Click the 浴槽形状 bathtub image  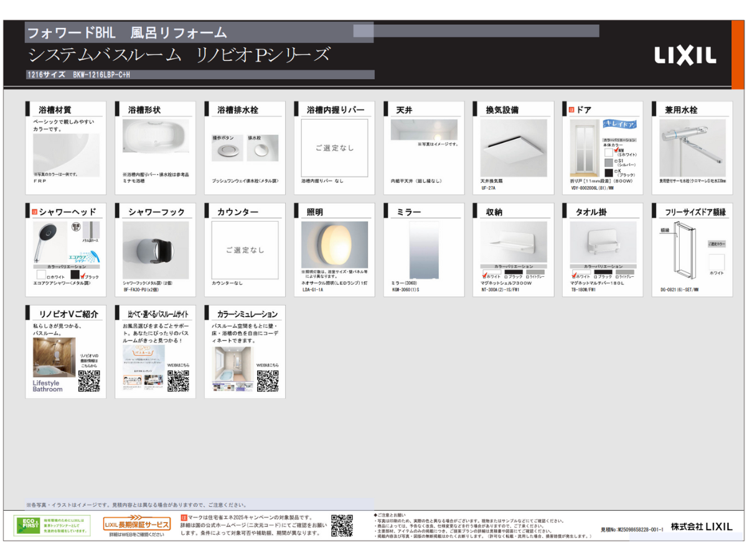tap(156, 142)
